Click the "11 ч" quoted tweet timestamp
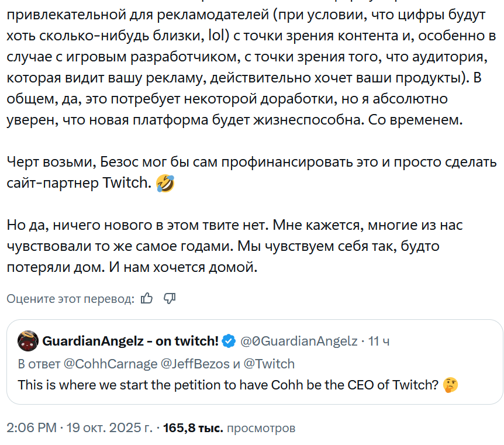Image resolution: width=504 pixels, height=445 pixels. coord(379,341)
